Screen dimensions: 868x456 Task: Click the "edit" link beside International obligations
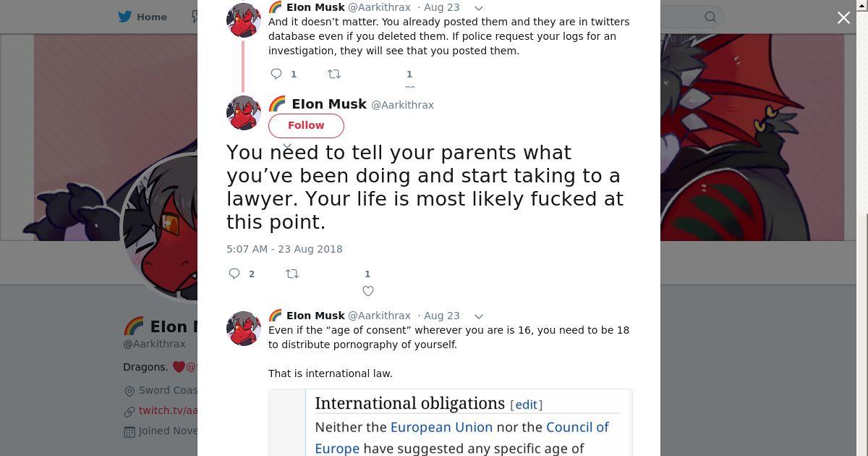526,405
